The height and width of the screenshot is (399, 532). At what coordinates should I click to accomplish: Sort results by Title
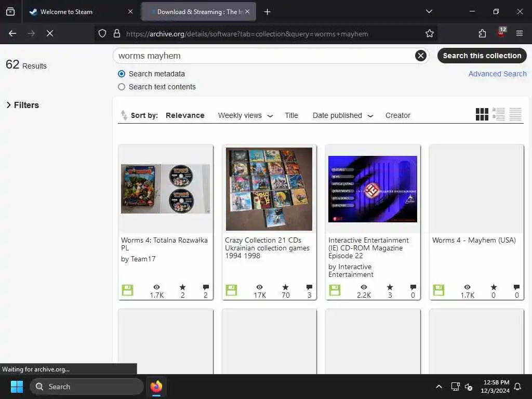291,115
